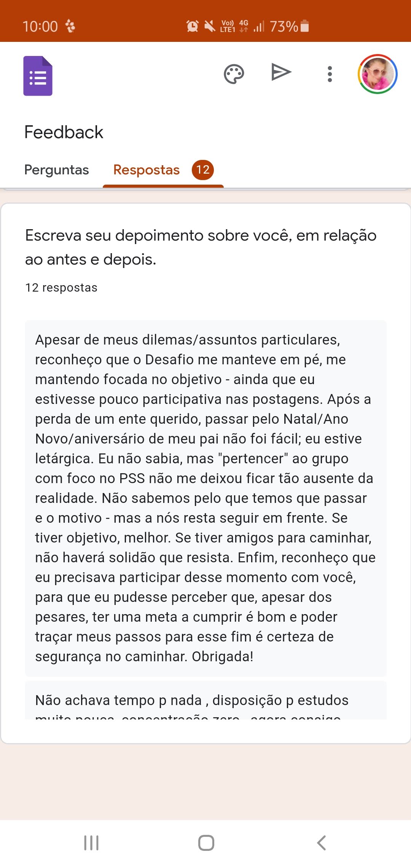Select the Respostas tab
Screen dimensions: 411x868
(x=147, y=170)
